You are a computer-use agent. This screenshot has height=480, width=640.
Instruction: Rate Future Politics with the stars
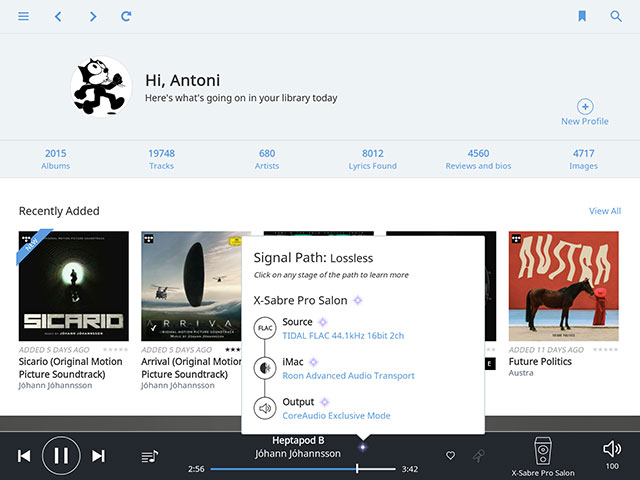tap(605, 350)
